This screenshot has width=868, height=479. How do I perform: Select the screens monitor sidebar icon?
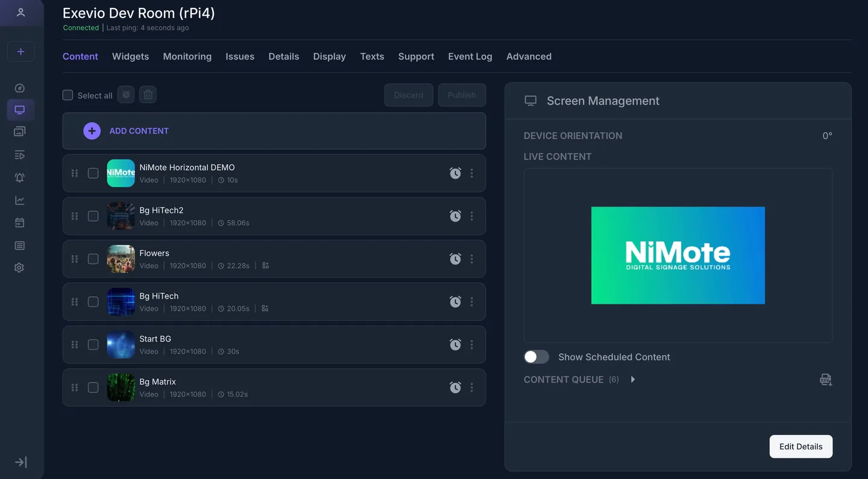pos(20,110)
